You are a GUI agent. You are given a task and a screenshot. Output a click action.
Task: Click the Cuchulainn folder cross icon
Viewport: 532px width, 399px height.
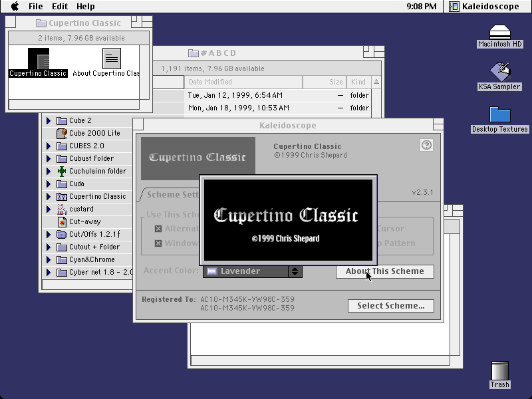point(62,172)
